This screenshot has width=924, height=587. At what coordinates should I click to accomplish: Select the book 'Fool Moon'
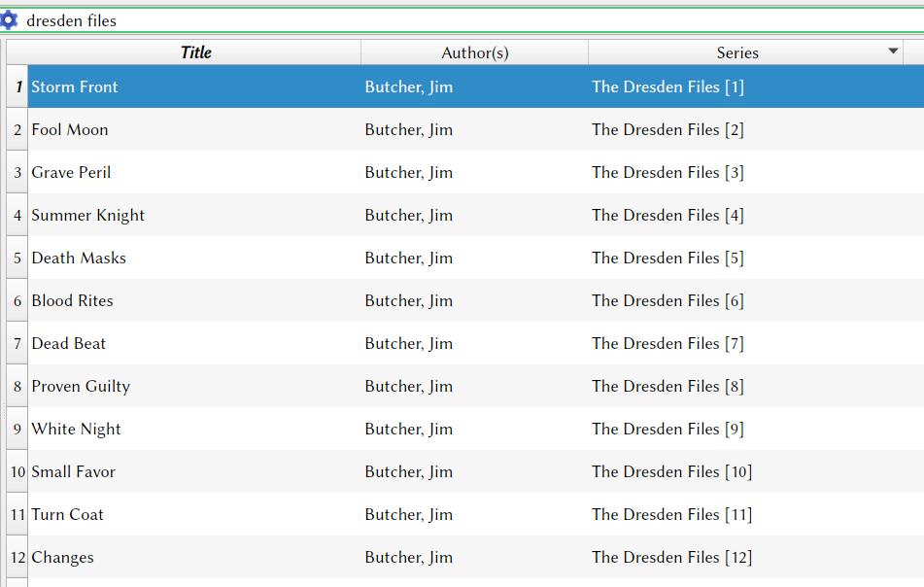70,129
